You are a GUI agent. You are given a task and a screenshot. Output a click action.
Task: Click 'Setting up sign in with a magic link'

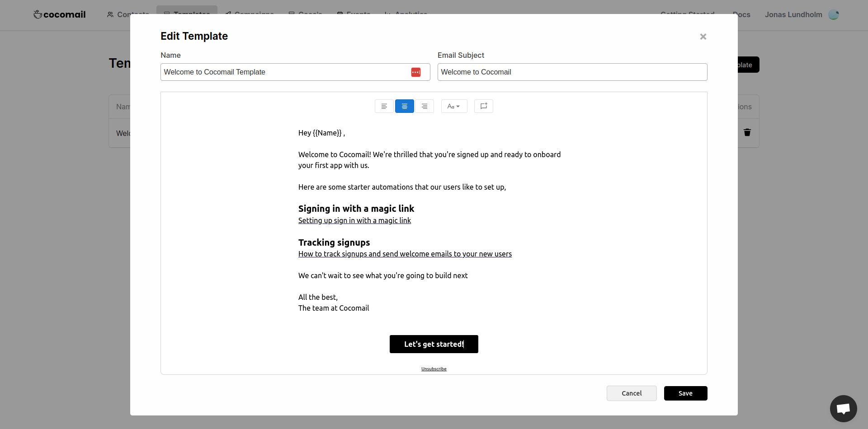354,220
